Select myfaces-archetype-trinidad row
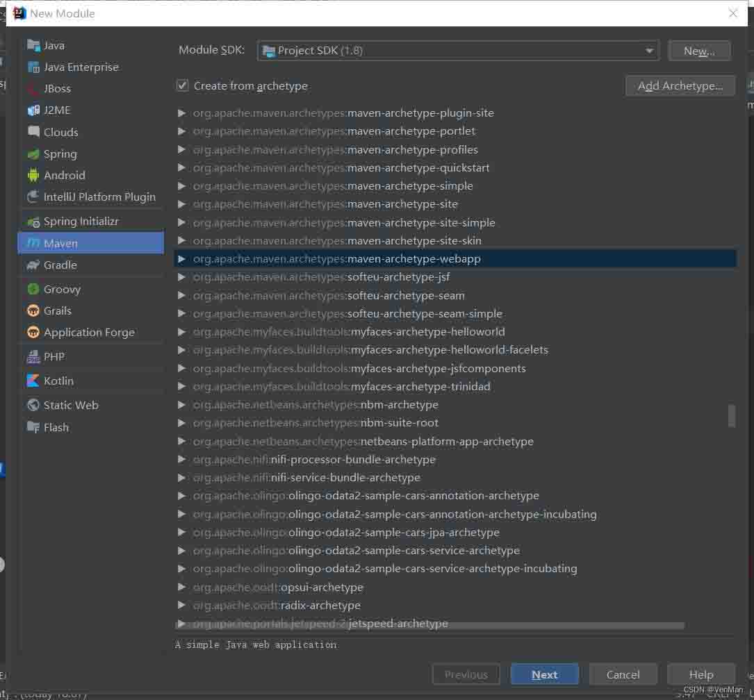The height and width of the screenshot is (700, 754). click(x=455, y=387)
